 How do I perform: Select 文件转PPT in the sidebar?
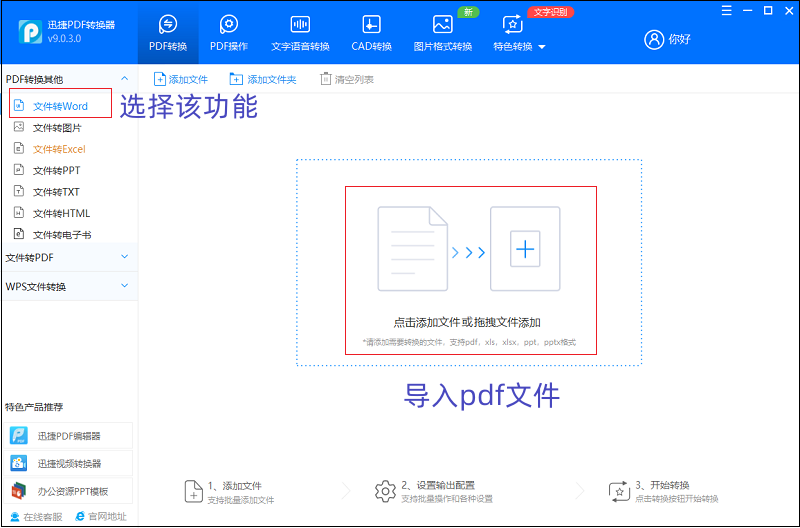pos(56,170)
